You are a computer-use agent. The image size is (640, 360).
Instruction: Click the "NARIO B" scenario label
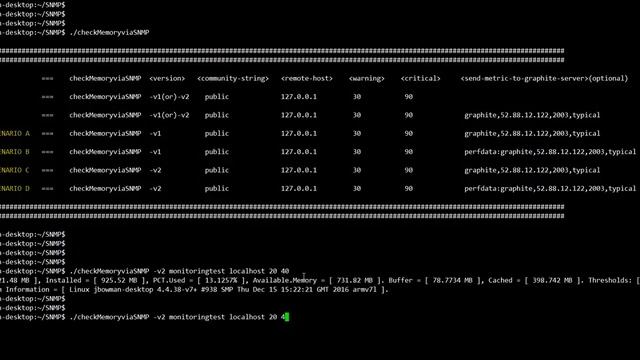tap(15, 152)
